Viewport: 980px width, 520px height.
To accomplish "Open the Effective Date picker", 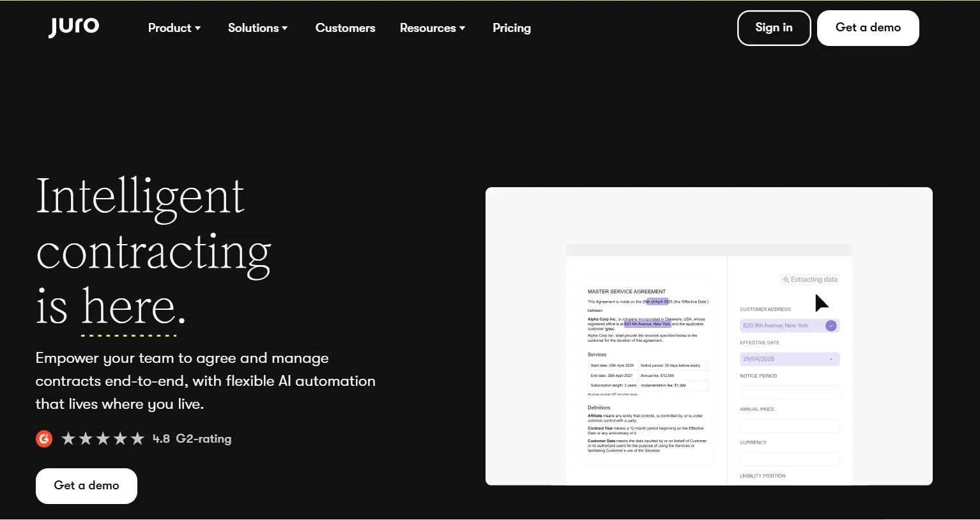I will (790, 358).
